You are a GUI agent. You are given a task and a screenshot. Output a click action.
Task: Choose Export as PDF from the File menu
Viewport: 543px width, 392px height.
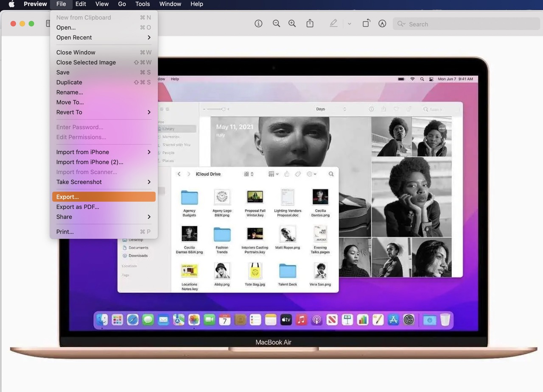(x=78, y=207)
